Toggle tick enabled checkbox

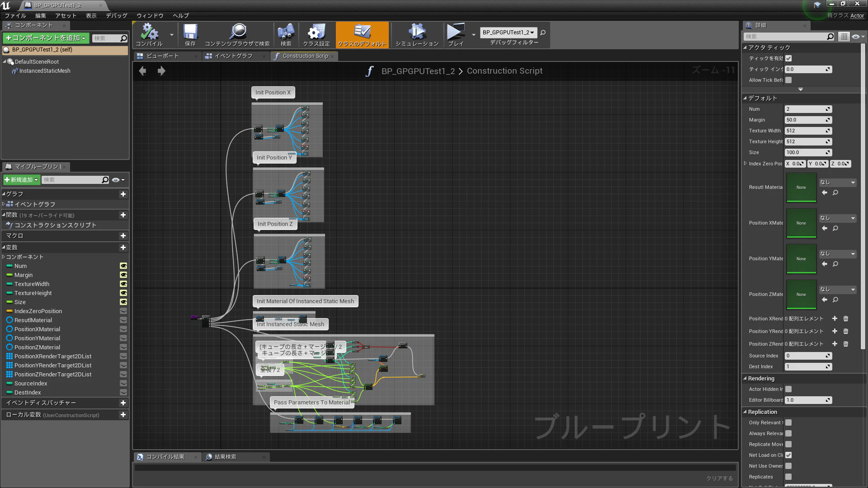tap(788, 58)
